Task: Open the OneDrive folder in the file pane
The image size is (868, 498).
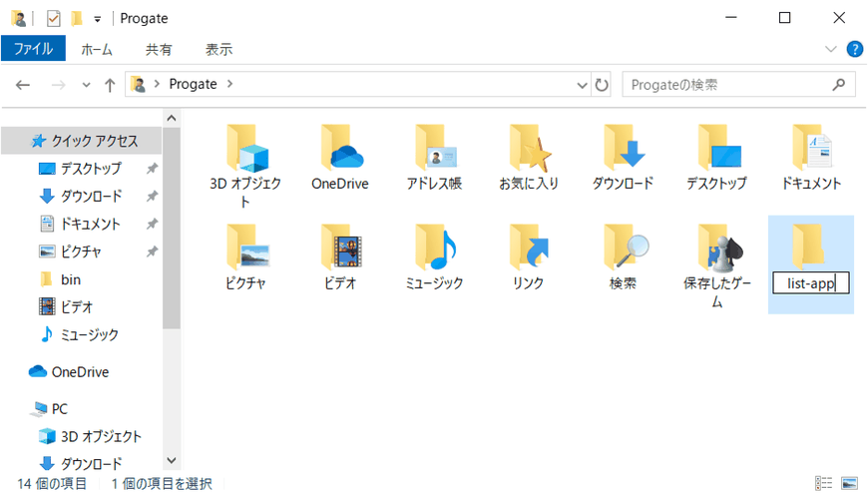Action: click(340, 149)
